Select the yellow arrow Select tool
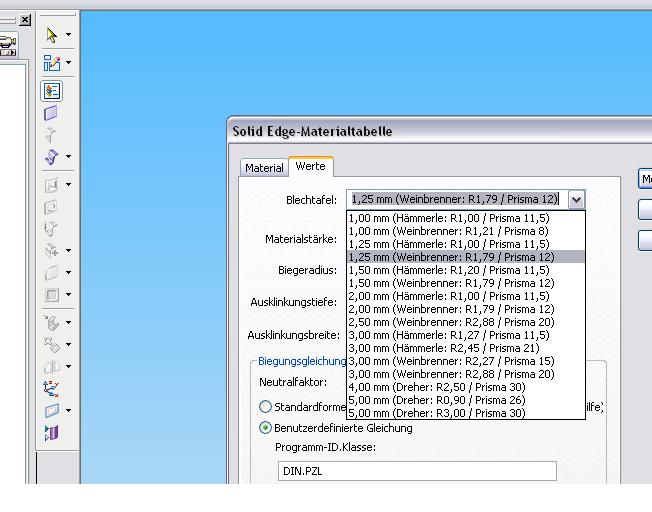This screenshot has width=652, height=512. [x=52, y=35]
